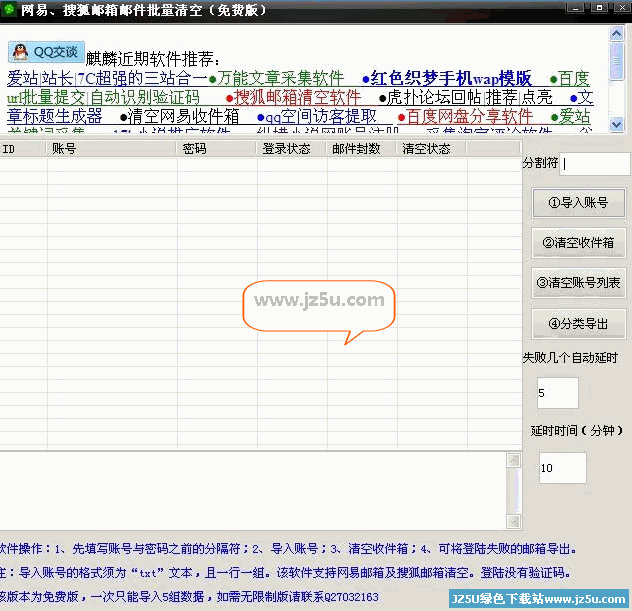Click the 软件操作 instruction line
The image size is (632, 611).
(288, 549)
